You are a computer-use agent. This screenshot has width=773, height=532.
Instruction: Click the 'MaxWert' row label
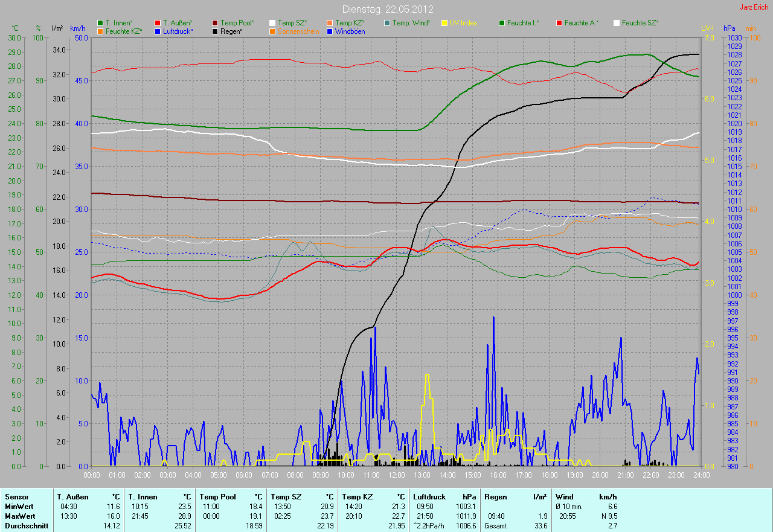pos(19,516)
